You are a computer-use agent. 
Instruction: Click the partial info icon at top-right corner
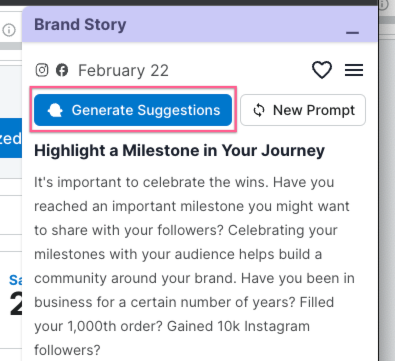pyautogui.click(x=384, y=5)
